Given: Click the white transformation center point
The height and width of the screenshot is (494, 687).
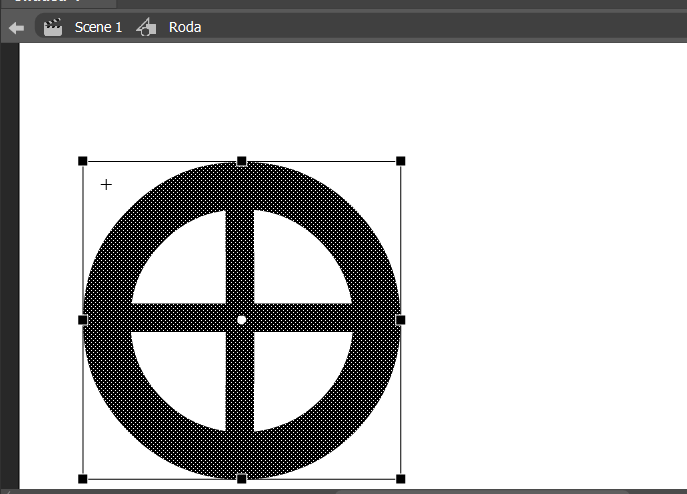Looking at the screenshot, I should pyautogui.click(x=241, y=320).
